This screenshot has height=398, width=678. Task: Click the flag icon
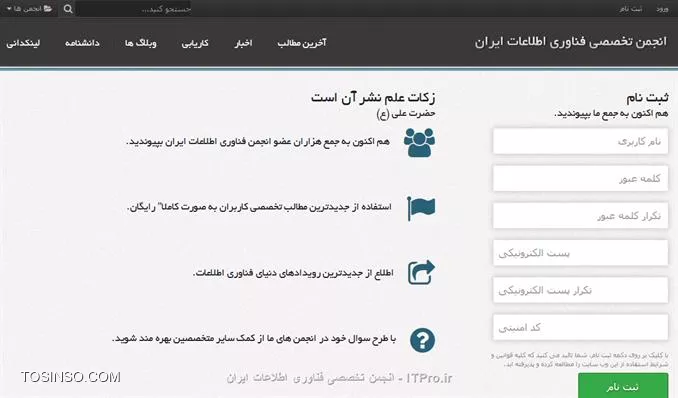coord(421,208)
